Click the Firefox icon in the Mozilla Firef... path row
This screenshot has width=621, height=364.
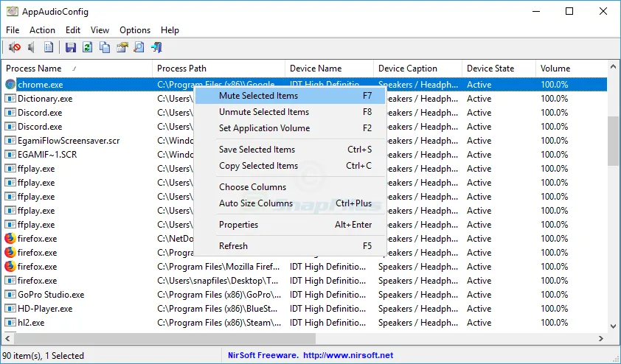[x=10, y=266]
